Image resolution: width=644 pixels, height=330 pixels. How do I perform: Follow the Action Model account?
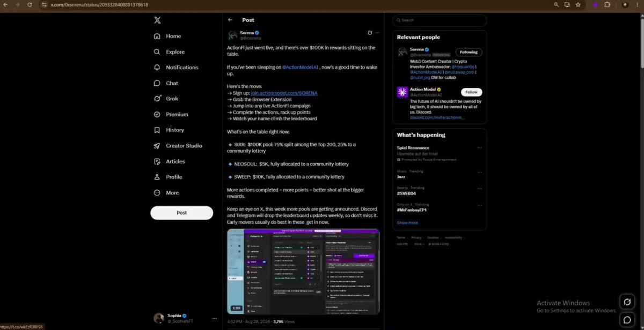[x=471, y=92]
